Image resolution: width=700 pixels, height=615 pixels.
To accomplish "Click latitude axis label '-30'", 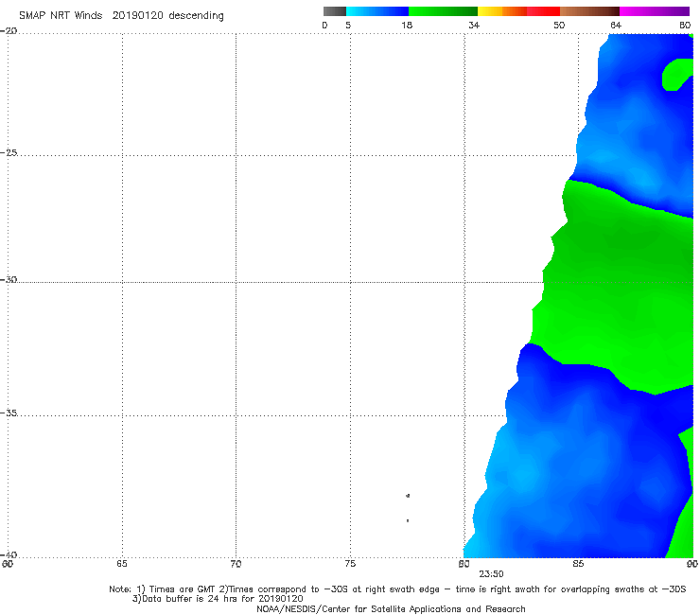I will (9, 279).
